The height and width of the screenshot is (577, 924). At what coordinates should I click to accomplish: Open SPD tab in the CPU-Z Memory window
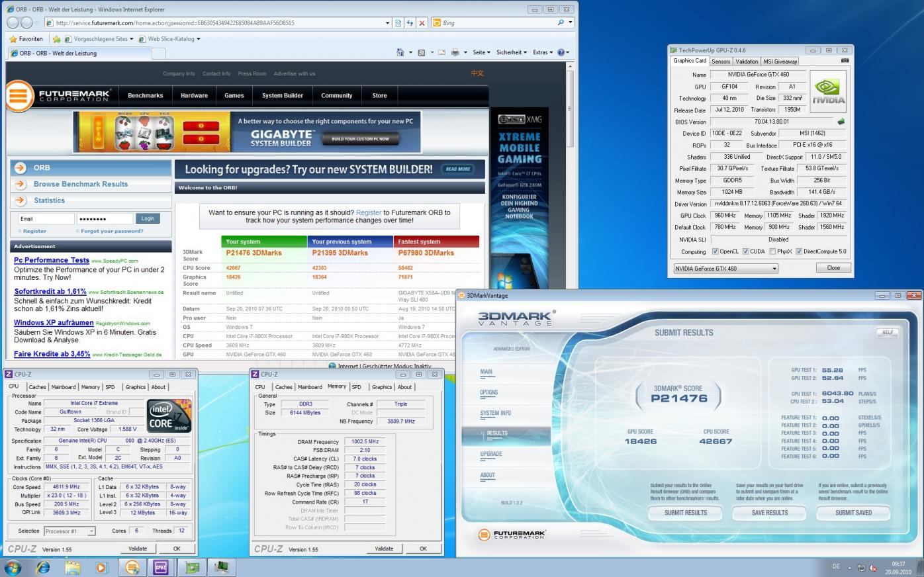pos(357,387)
